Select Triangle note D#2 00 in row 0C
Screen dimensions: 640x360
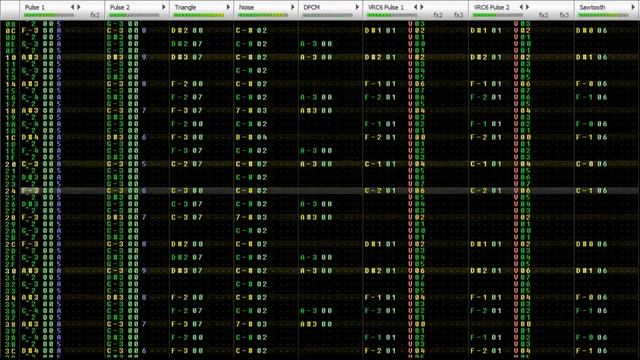tap(187, 30)
